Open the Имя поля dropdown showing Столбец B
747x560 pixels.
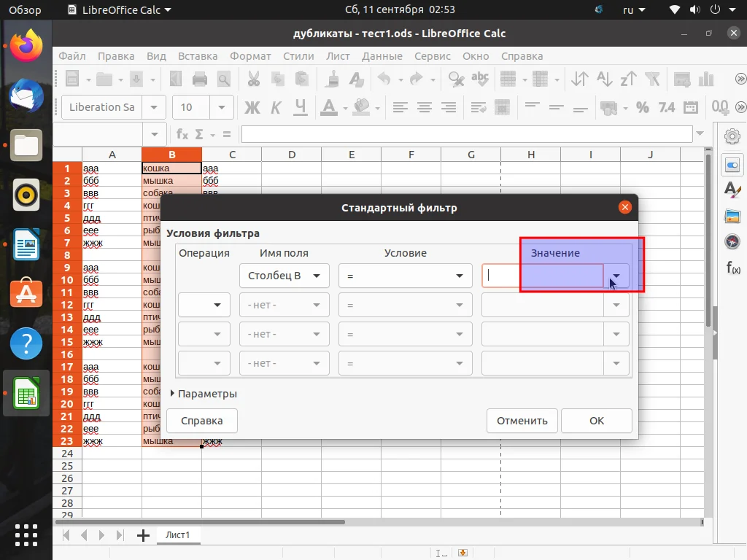pyautogui.click(x=316, y=276)
